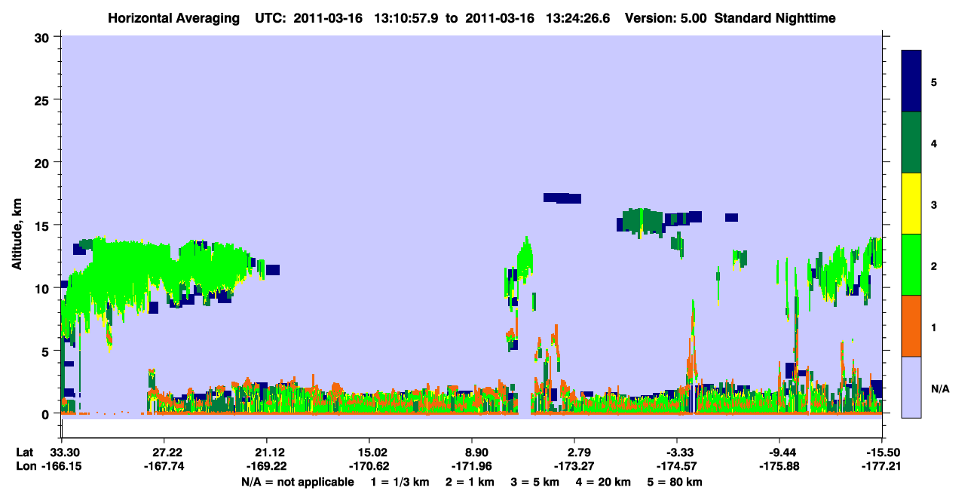Click the 20 altitude tick label
980x503 pixels.
tap(44, 162)
